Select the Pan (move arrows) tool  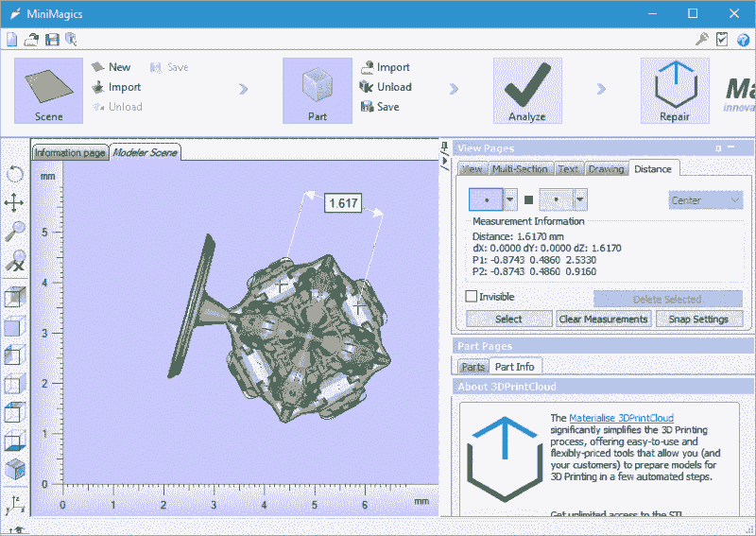coord(14,202)
